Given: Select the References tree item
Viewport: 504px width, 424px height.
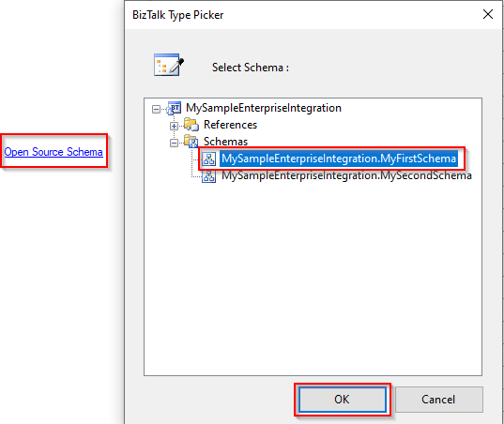Looking at the screenshot, I should tap(231, 125).
